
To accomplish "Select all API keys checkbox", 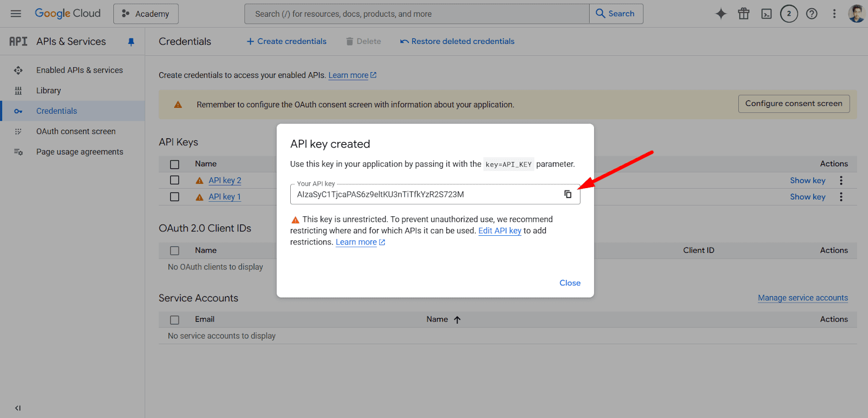I will [175, 164].
